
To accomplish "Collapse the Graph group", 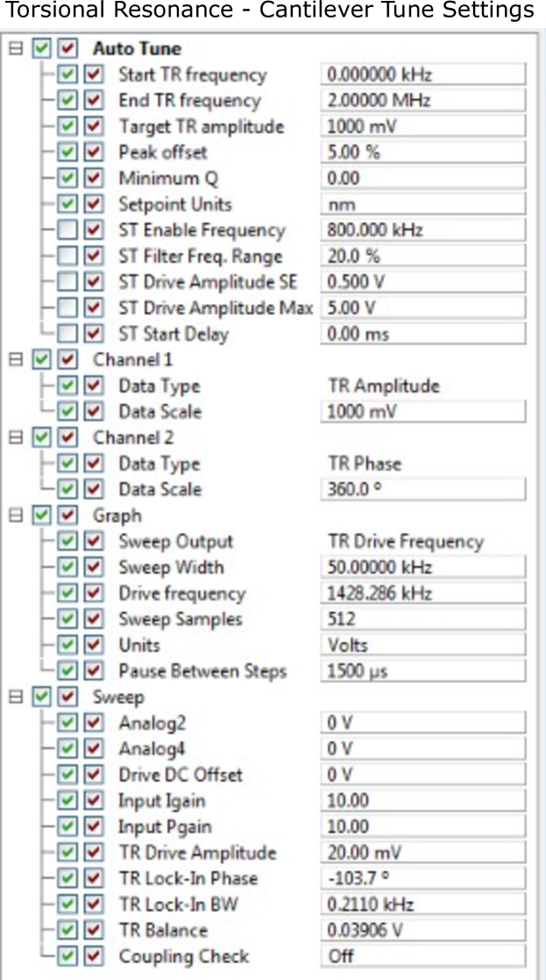I will click(16, 516).
